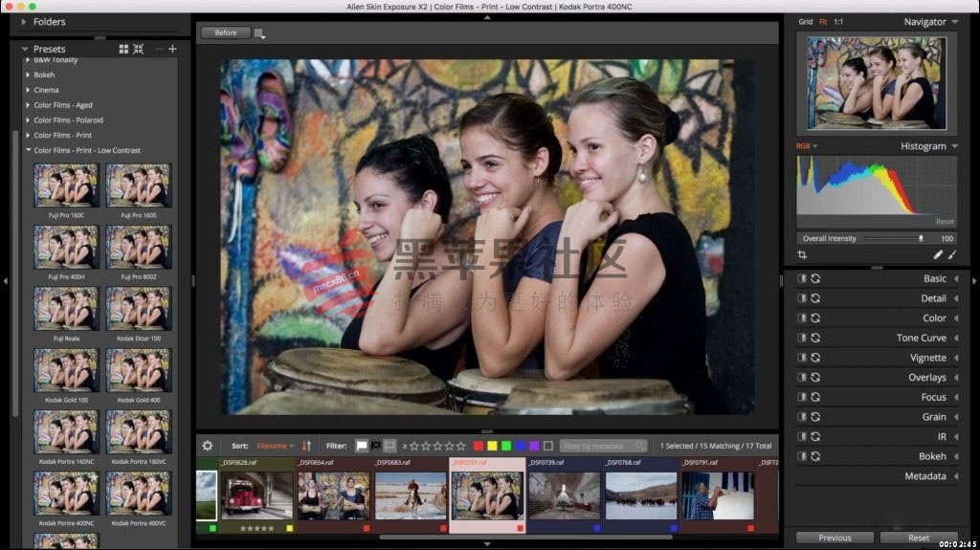Screen dimensions: 980x550
Task: Reset the Detail panel settings
Action: tap(815, 298)
